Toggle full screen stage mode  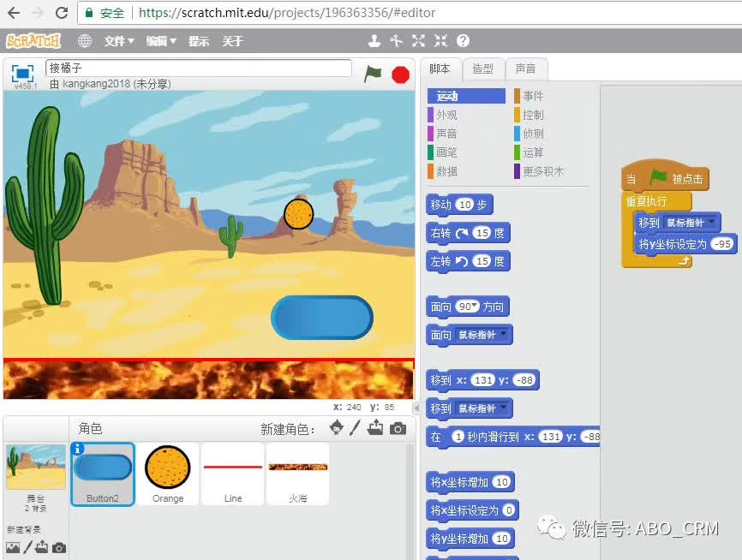[x=23, y=74]
